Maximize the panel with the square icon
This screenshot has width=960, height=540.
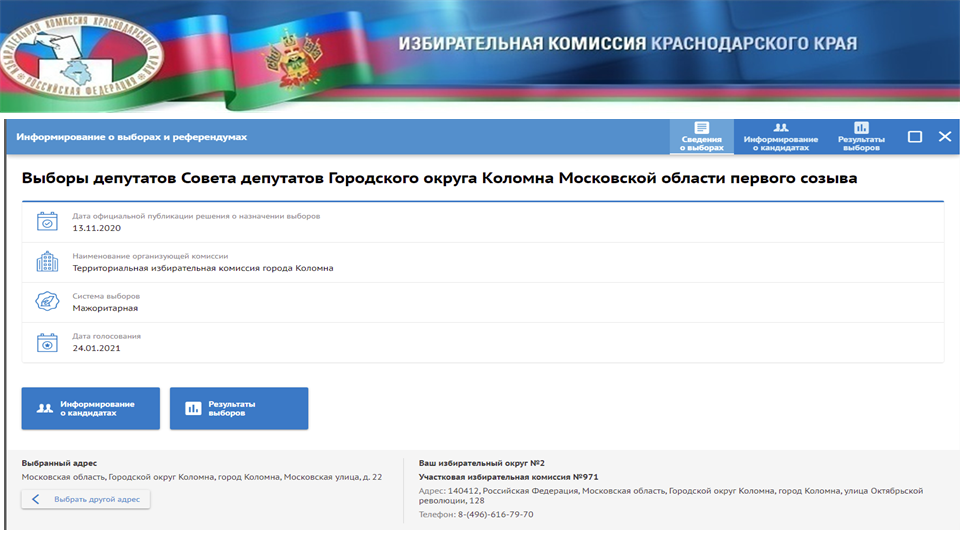(x=914, y=137)
